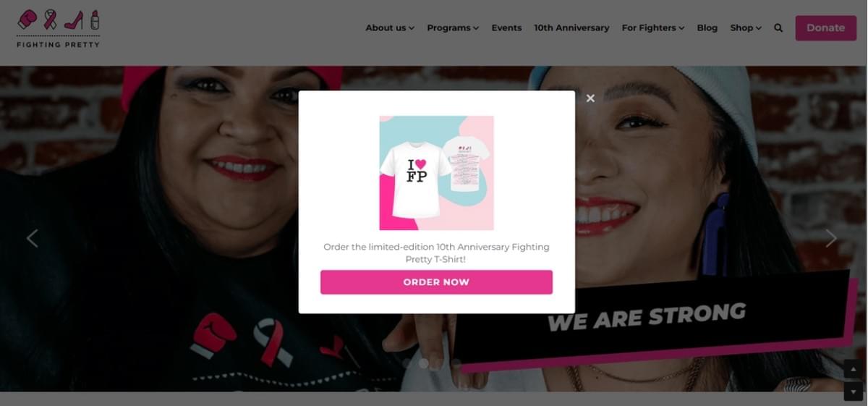Expand the About us dropdown menu

[390, 28]
